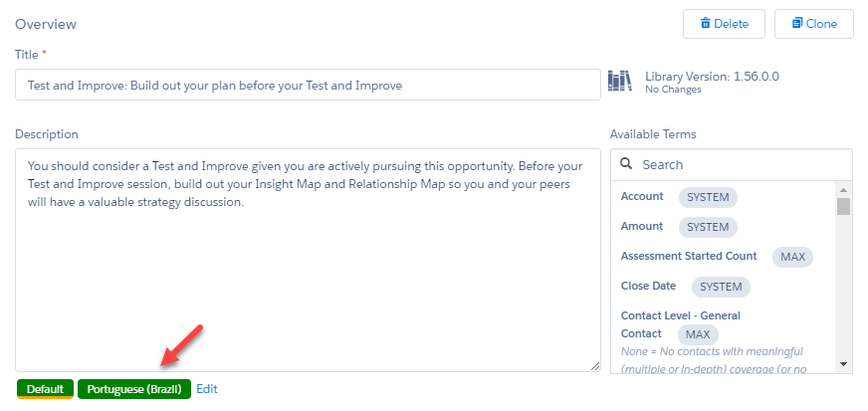Select the Default language tab
Screen dimensions: 868x411
(46, 389)
